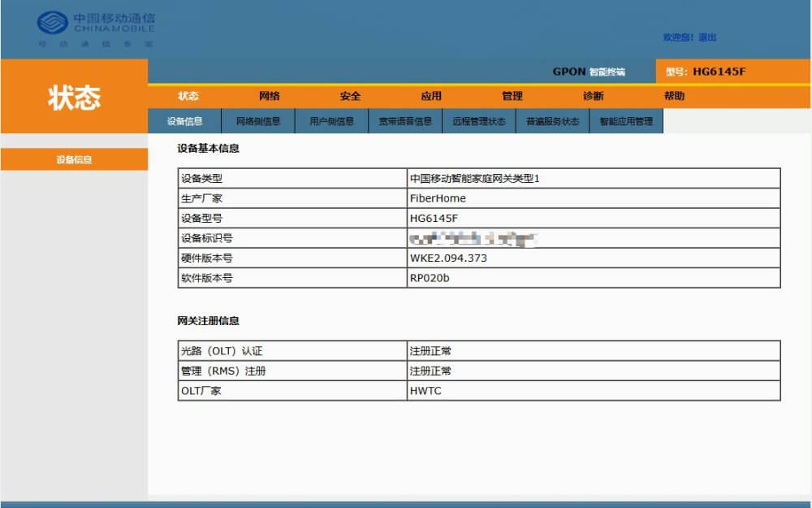The image size is (812, 508).
Task: Select the 设备信息 sub-tab
Action: 184,121
